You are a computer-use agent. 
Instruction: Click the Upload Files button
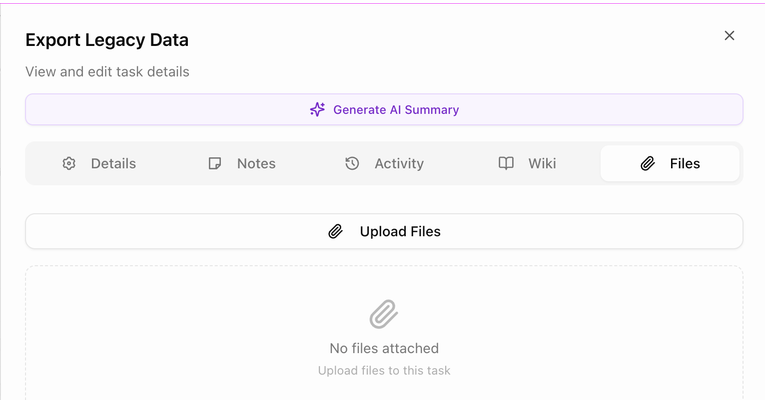point(384,231)
